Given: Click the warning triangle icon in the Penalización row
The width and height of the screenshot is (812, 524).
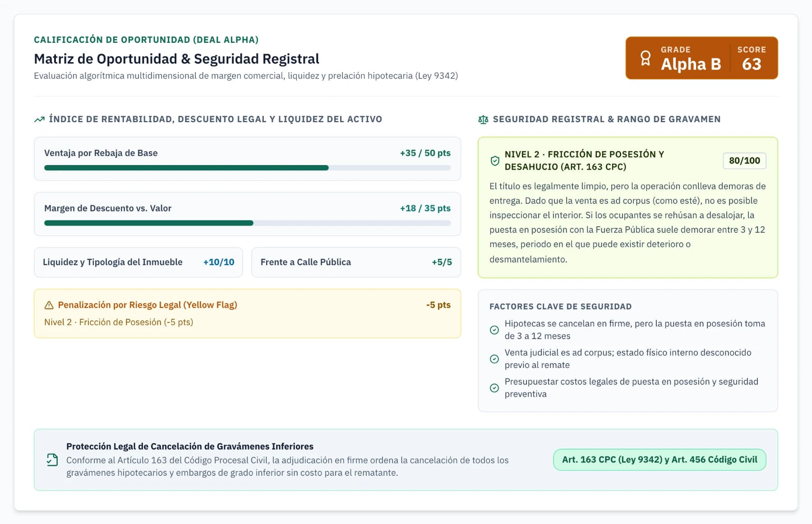Looking at the screenshot, I should coord(49,305).
